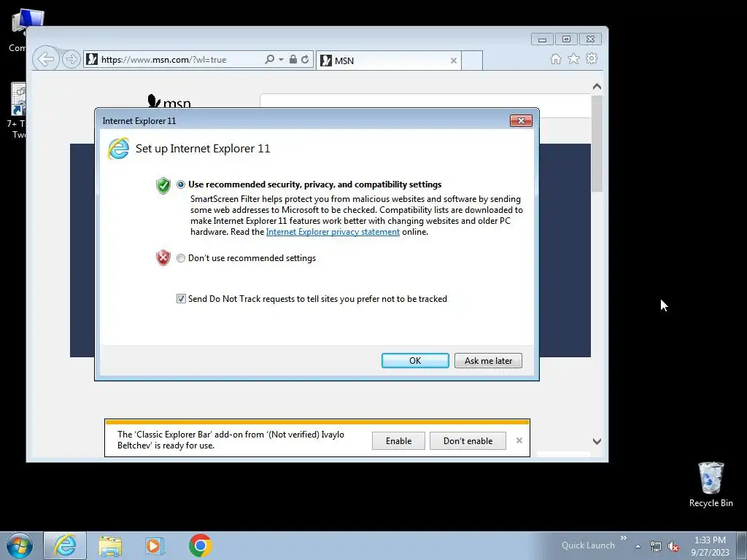The width and height of the screenshot is (747, 560).
Task: Click the MSN site favicon in address bar
Action: click(x=92, y=59)
